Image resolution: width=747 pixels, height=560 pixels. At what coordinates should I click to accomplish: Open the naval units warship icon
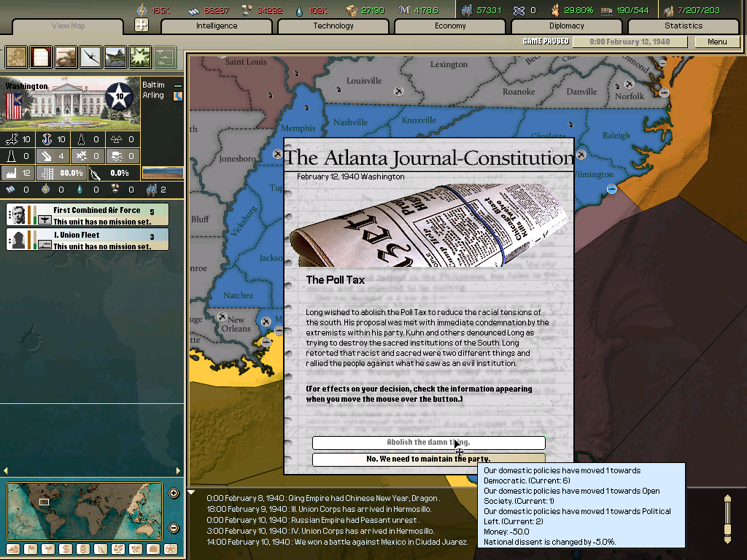[x=115, y=57]
